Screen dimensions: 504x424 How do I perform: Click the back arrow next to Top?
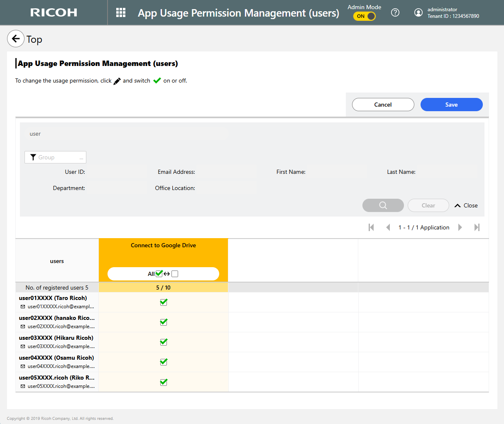coord(16,39)
